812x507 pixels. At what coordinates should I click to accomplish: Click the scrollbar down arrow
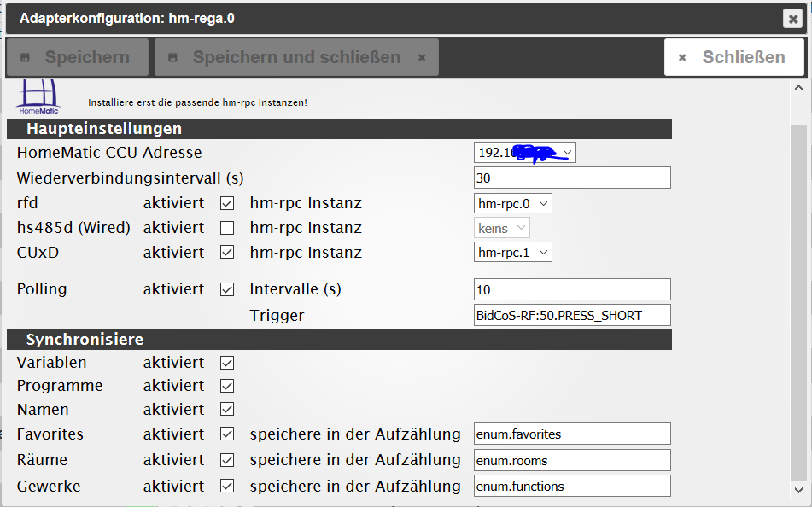tap(799, 491)
